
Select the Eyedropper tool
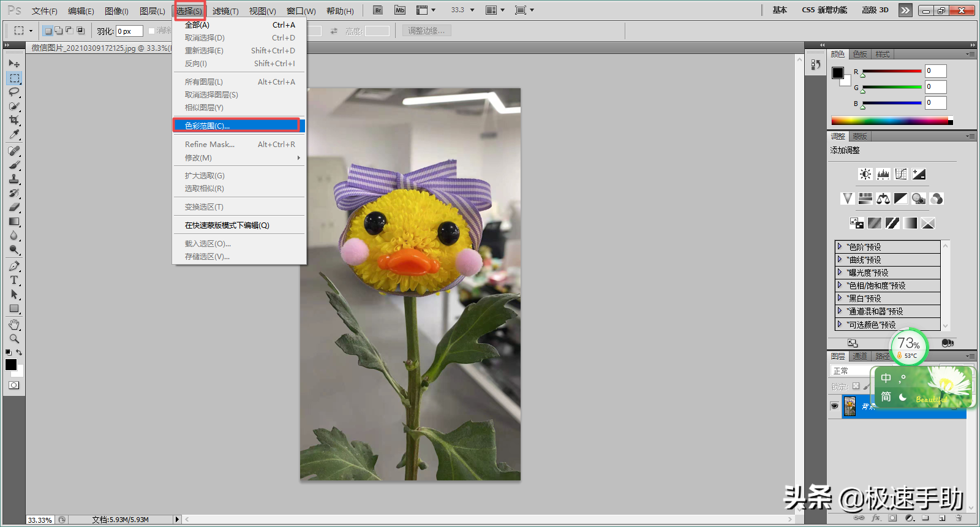click(x=14, y=134)
